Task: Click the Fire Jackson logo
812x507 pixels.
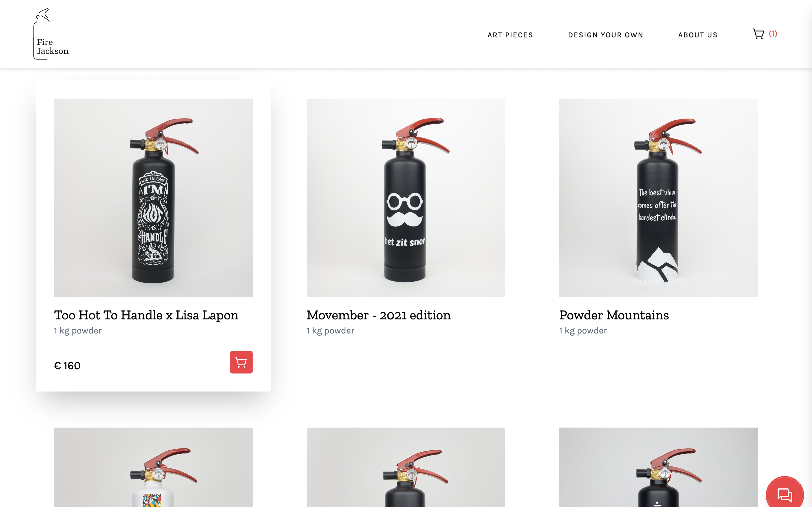Action: coord(51,34)
